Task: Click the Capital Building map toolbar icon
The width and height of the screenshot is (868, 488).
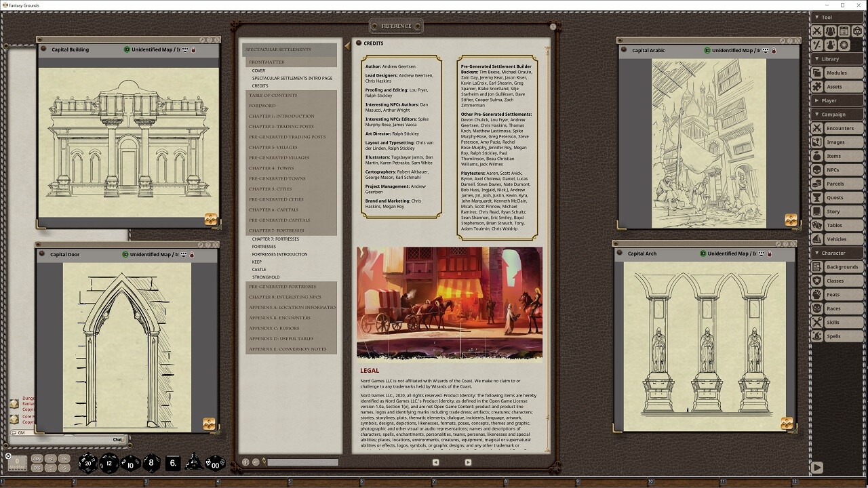Action: pyautogui.click(x=211, y=220)
